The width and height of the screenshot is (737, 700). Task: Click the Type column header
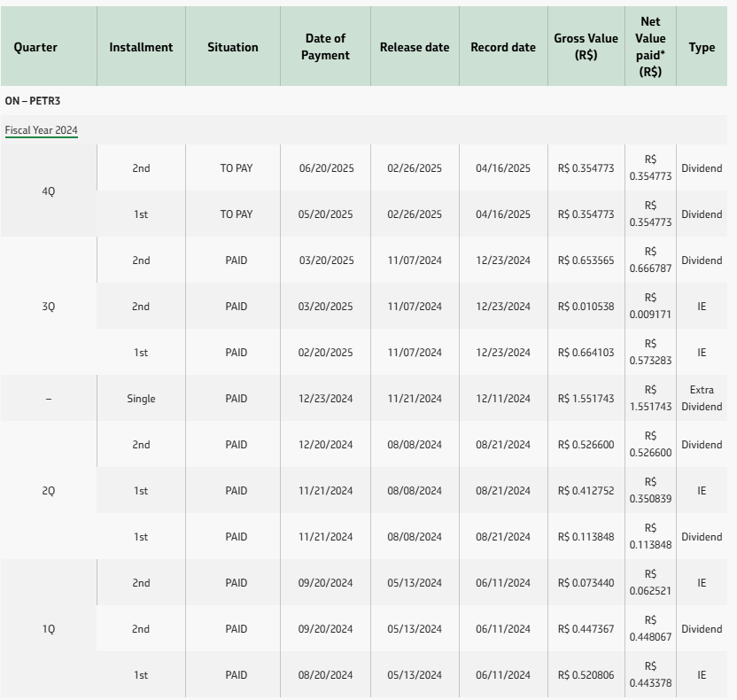[x=702, y=48]
